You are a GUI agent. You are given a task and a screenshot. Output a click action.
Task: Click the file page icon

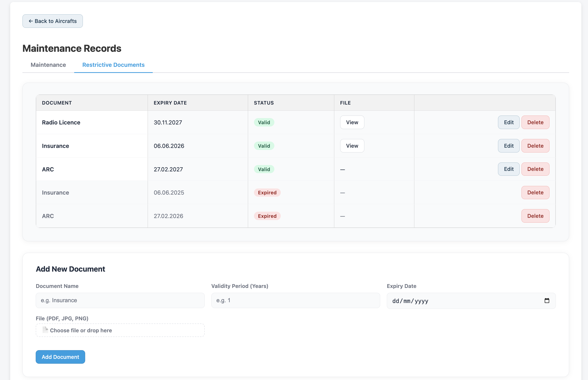pos(45,330)
